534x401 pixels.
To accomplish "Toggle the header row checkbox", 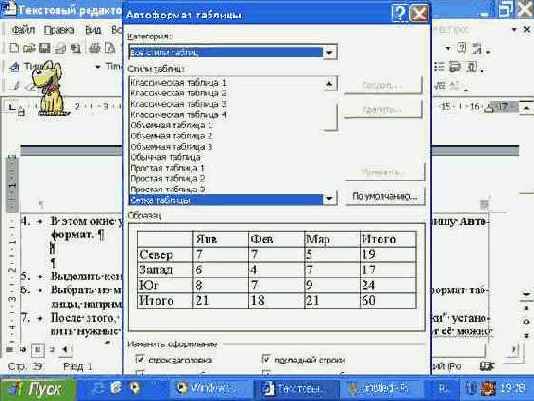I will pyautogui.click(x=140, y=359).
